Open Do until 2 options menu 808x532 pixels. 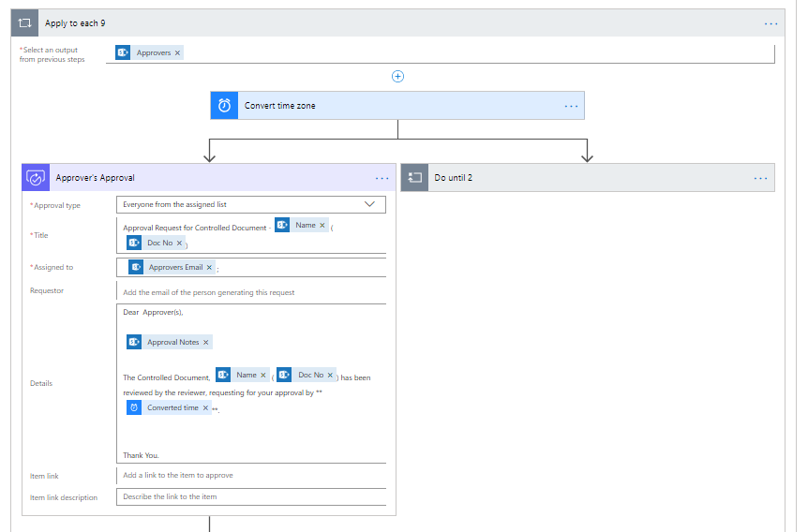(x=760, y=178)
